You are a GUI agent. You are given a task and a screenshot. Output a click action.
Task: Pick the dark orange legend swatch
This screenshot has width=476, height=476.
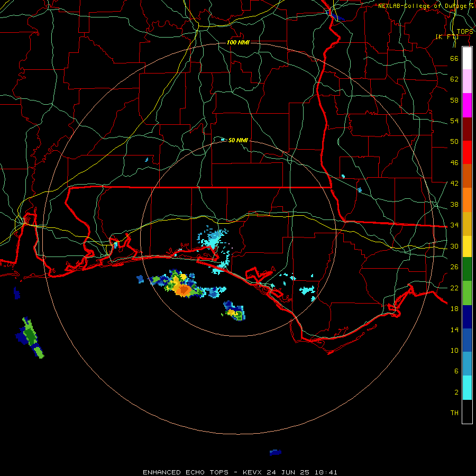pyautogui.click(x=467, y=176)
